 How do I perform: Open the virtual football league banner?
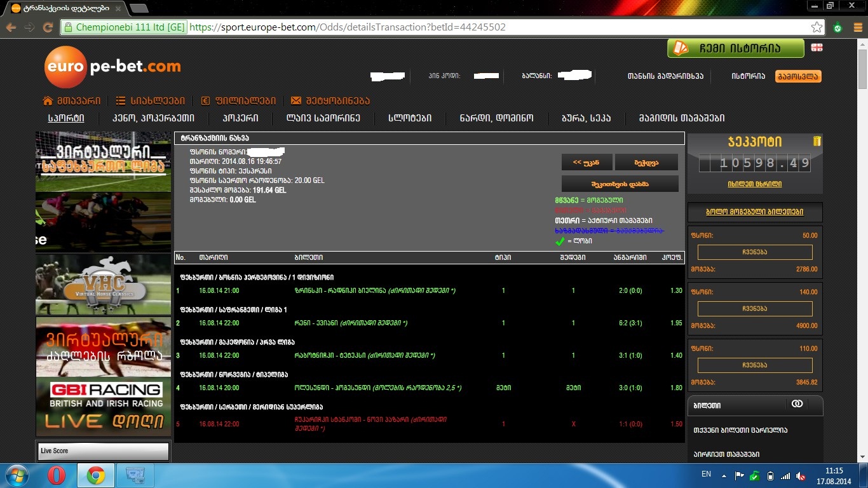tap(103, 161)
